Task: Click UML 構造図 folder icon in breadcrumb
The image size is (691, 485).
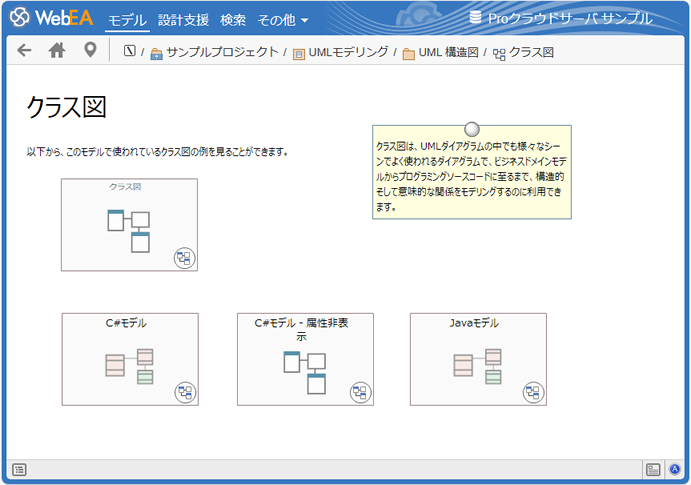Action: [409, 54]
